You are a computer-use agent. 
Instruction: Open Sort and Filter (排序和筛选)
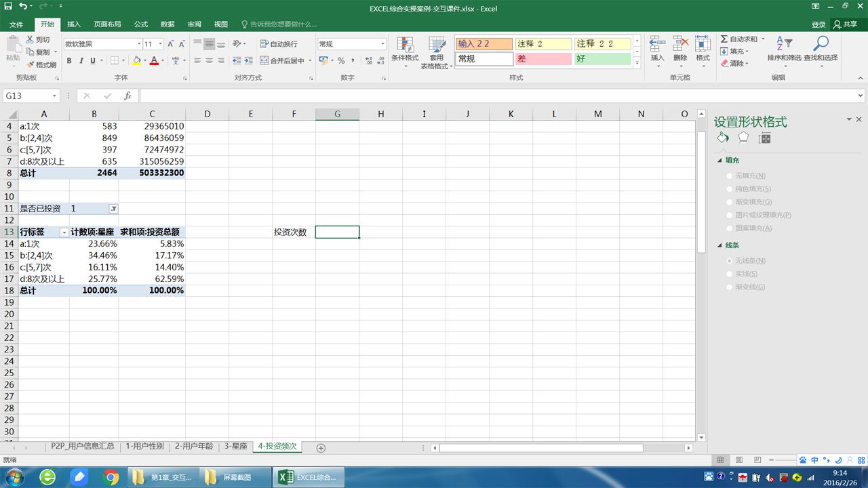784,51
